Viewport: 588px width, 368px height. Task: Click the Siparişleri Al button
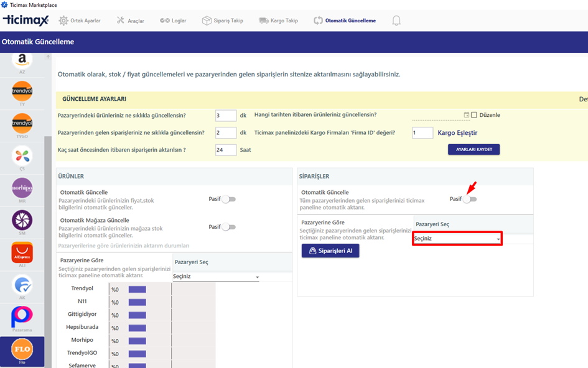330,251
